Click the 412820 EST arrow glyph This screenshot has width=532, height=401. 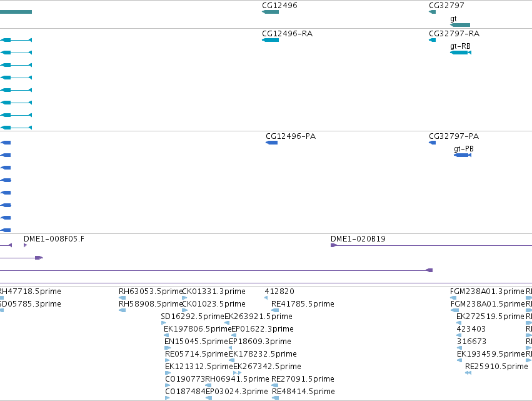tap(266, 298)
